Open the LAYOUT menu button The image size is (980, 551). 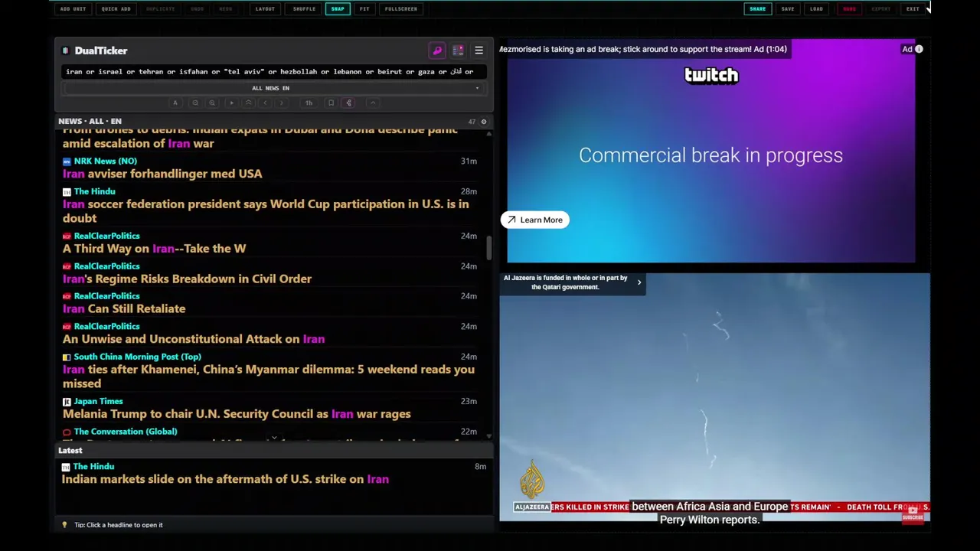click(x=265, y=9)
